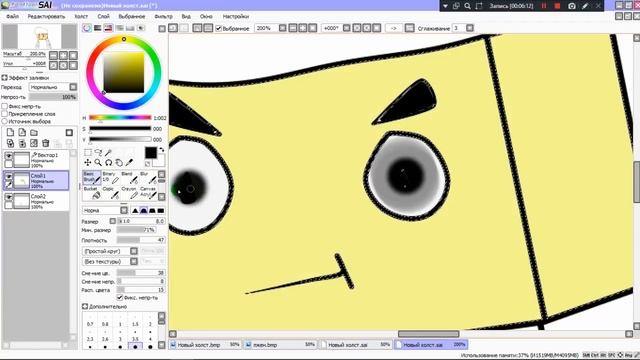
Task: Hide the Слой2 layer
Action: [x=9, y=197]
